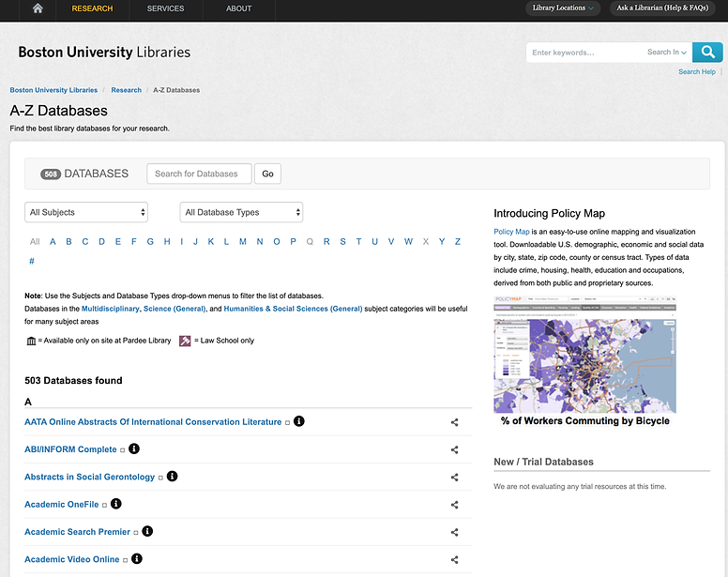Image resolution: width=728 pixels, height=577 pixels.
Task: Open info icon for ABI/INFORM Complete
Action: tap(134, 448)
